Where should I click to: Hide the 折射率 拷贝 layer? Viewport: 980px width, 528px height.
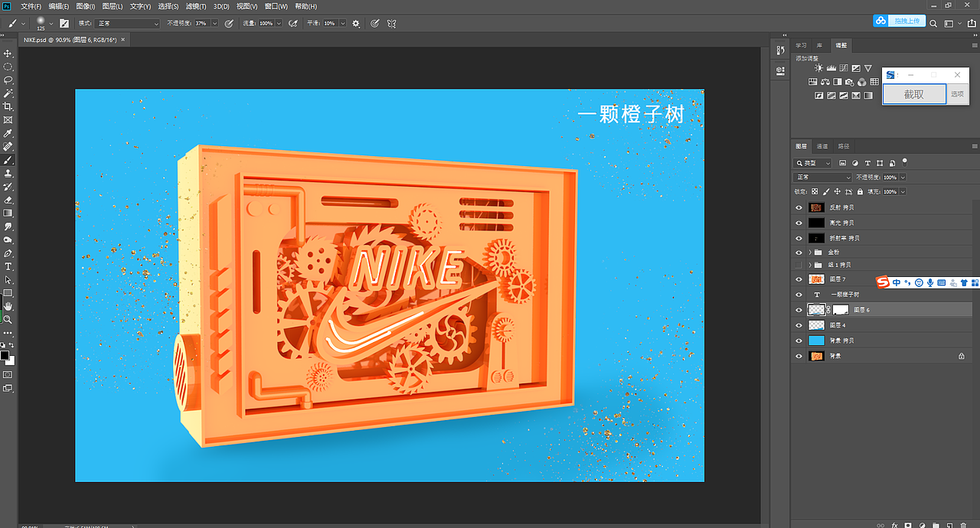[799, 238]
